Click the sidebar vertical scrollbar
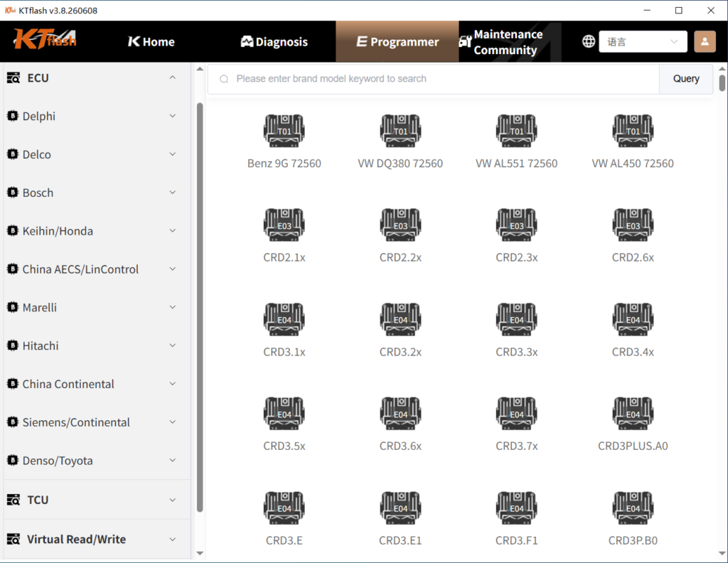Viewport: 728px width, 563px height. (200, 307)
